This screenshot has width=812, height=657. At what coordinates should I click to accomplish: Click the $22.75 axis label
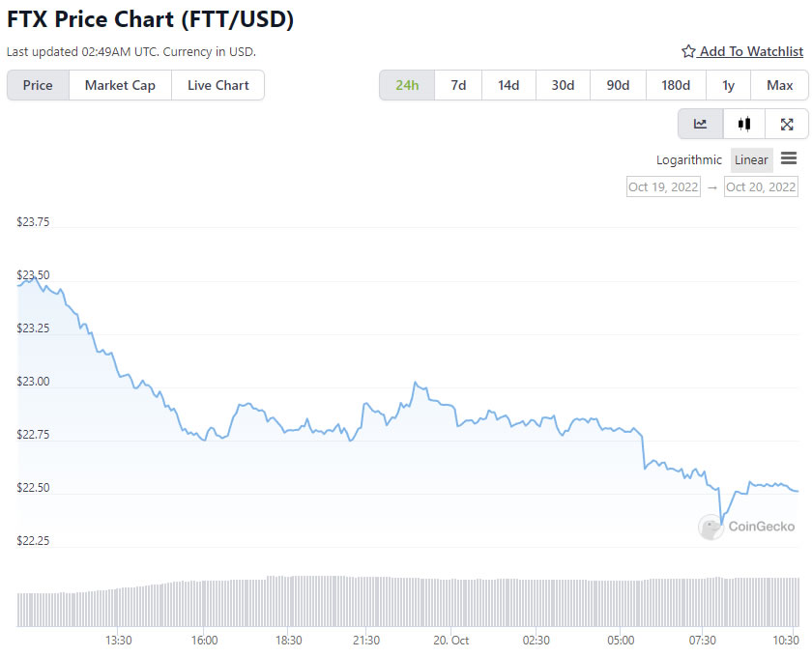pos(33,435)
